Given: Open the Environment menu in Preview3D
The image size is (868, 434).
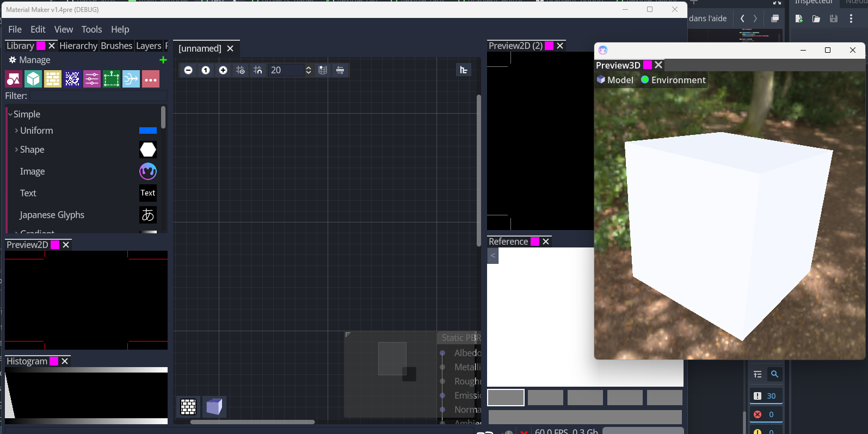Looking at the screenshot, I should pyautogui.click(x=673, y=80).
